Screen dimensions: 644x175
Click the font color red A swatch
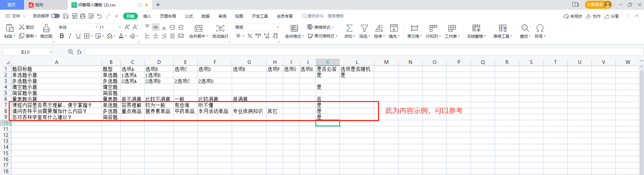(x=121, y=36)
